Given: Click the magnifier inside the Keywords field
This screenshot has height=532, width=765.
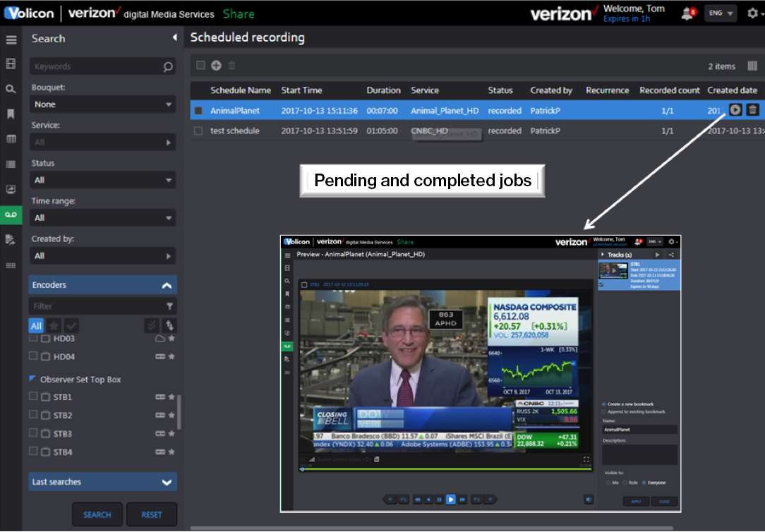Looking at the screenshot, I should click(168, 66).
